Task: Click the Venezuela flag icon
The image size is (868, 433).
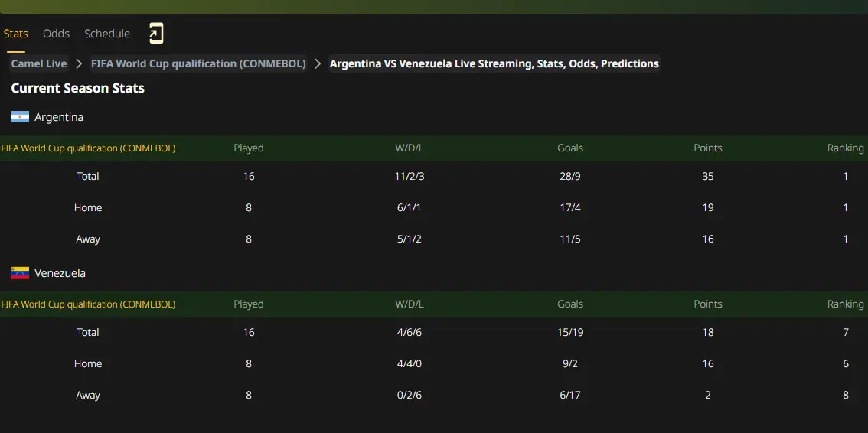Action: click(x=20, y=273)
